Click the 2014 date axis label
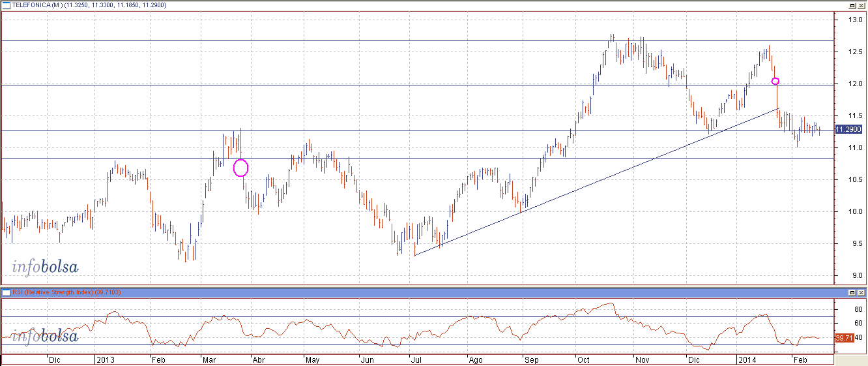The image size is (868, 366). coord(747,360)
